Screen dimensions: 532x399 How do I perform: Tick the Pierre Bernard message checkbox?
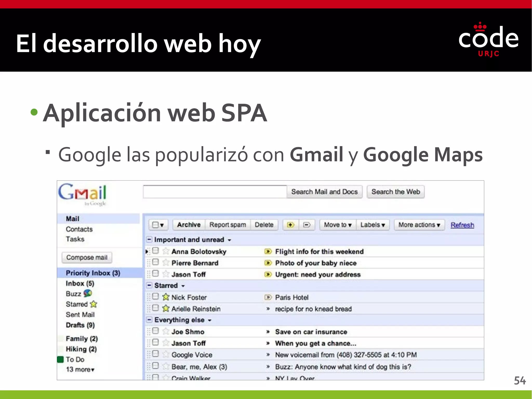pyautogui.click(x=155, y=262)
